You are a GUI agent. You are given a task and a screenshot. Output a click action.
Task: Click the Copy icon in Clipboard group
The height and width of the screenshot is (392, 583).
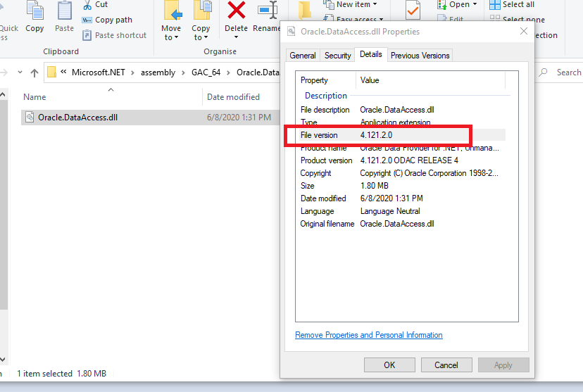[35, 11]
